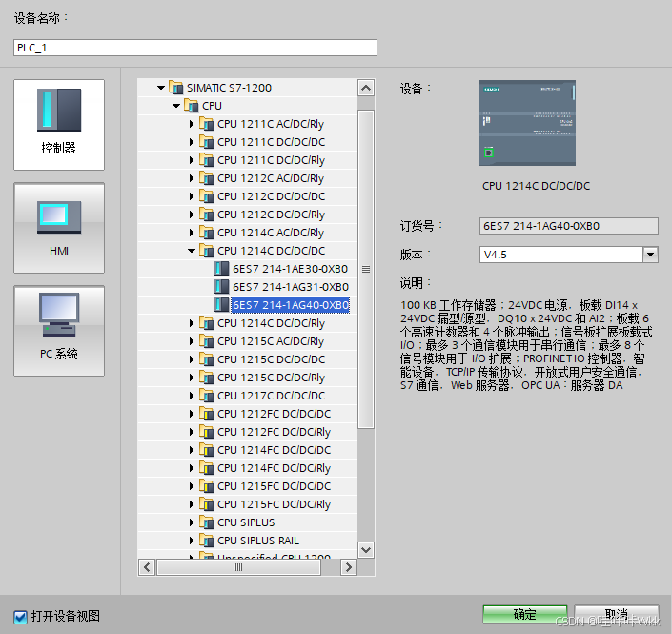The height and width of the screenshot is (634, 672).
Task: Cancel with the 取消 button
Action: tap(617, 614)
